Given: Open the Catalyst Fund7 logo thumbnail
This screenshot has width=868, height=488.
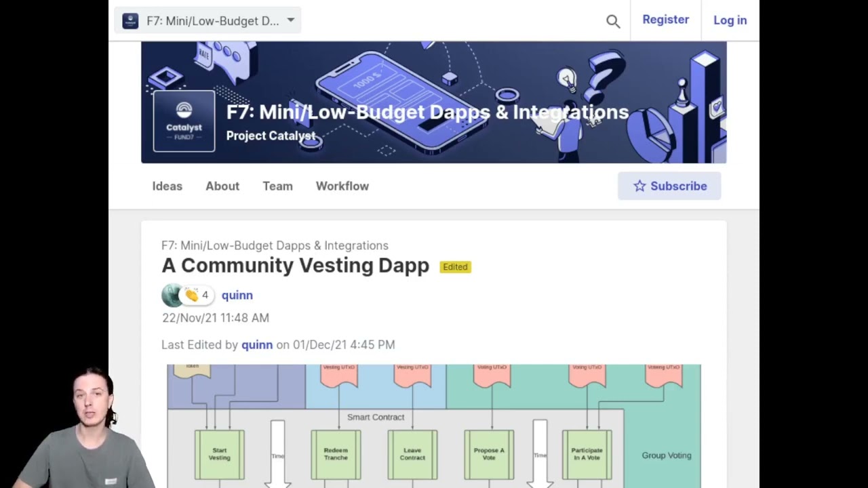Looking at the screenshot, I should (x=184, y=121).
